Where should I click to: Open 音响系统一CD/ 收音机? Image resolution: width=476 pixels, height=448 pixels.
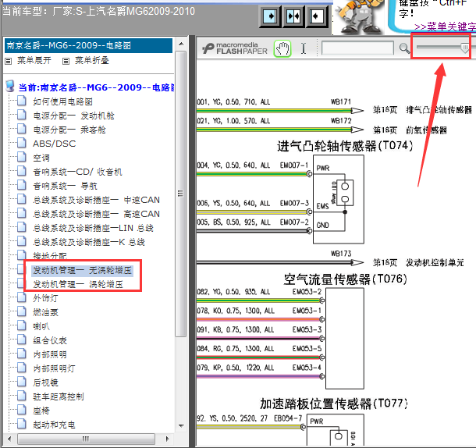click(x=77, y=172)
